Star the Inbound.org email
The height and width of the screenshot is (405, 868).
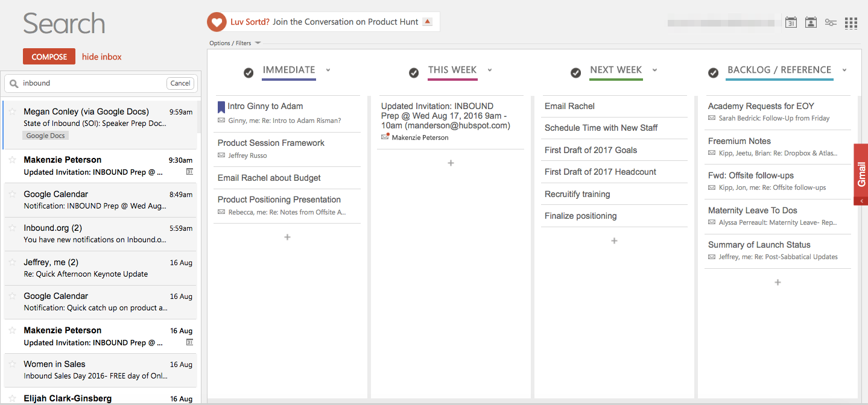(12, 228)
